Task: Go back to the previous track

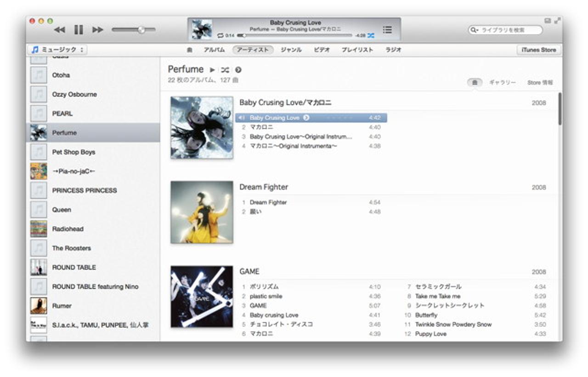Action: click(x=59, y=30)
